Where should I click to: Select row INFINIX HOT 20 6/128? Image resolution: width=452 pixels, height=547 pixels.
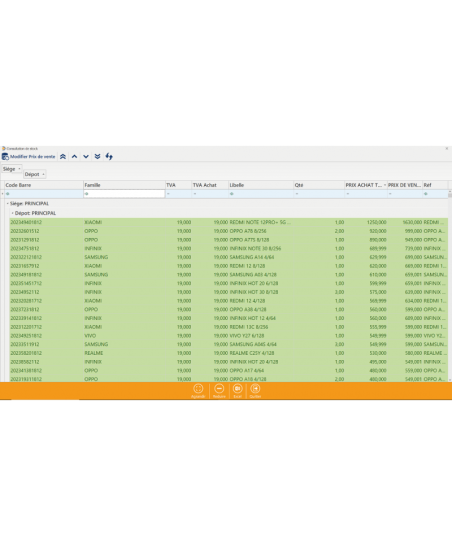pos(228,283)
